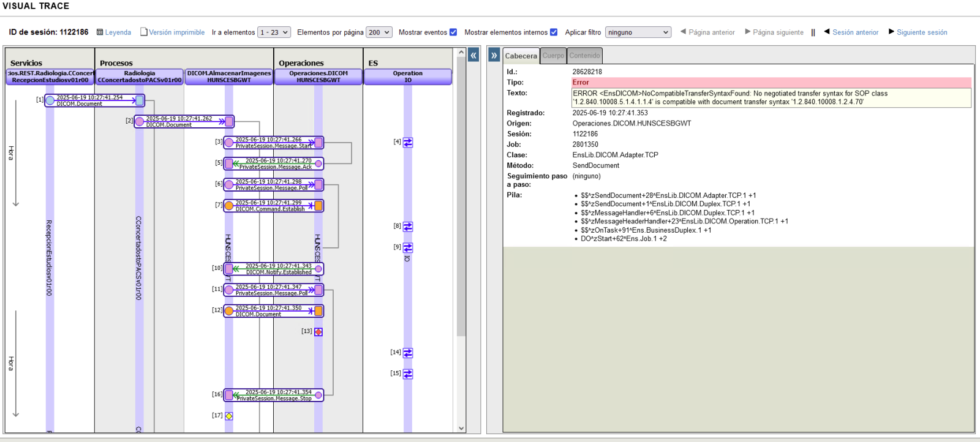Toggle Mostrar elementos internos checkbox

[x=554, y=32]
